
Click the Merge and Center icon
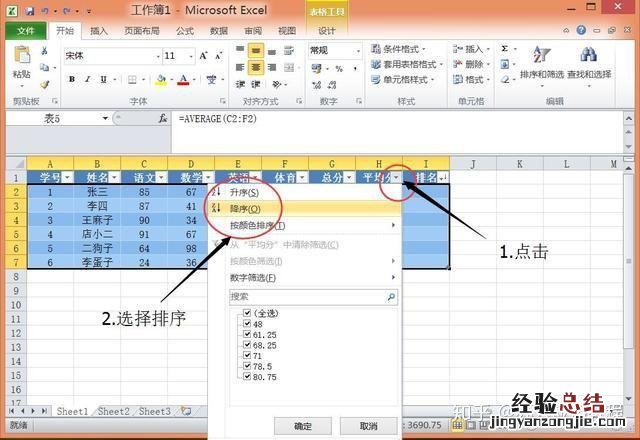click(x=289, y=67)
